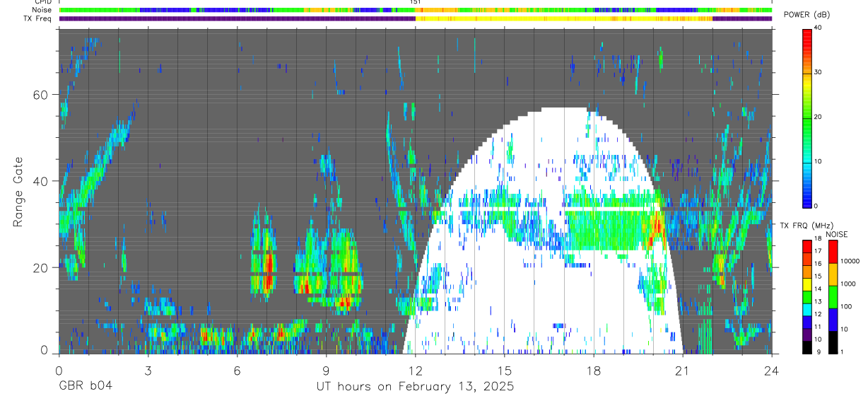
Task: Click the 'TX Freq' row label at top left
Action: (x=38, y=18)
